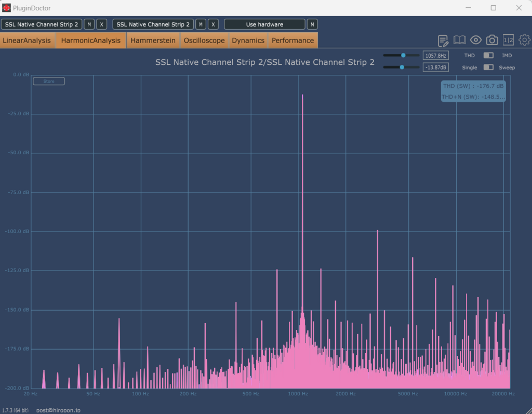Click the -100.0 dB axis label
This screenshot has height=414, width=532.
(x=17, y=232)
